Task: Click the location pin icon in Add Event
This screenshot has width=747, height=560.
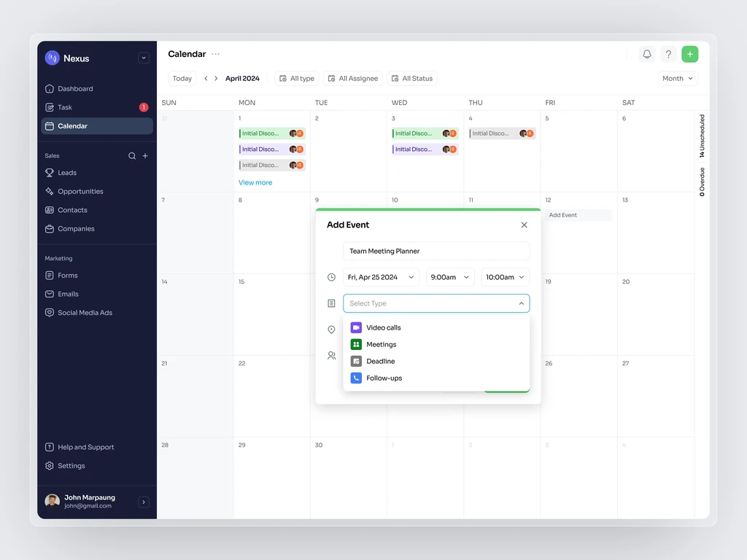Action: [x=332, y=330]
